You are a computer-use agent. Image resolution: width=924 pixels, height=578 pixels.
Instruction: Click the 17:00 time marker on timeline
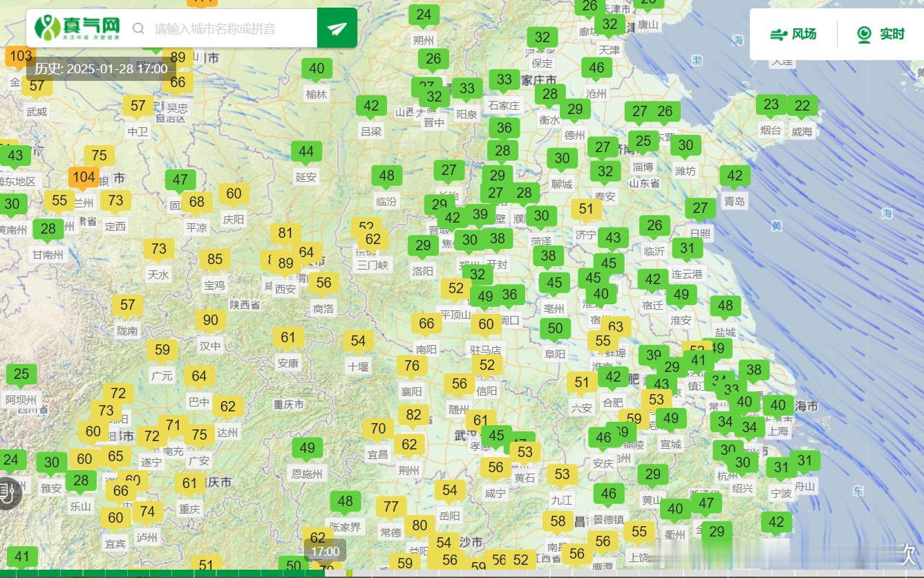tap(325, 552)
